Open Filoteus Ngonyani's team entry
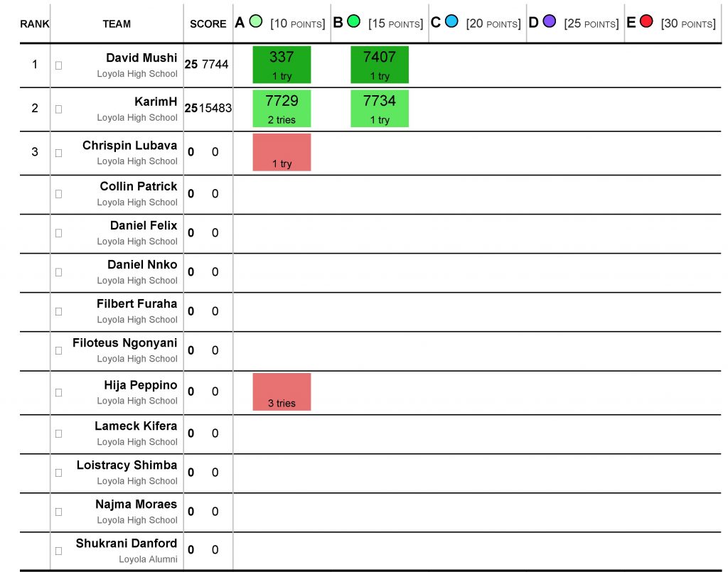The image size is (728, 572). tap(125, 342)
